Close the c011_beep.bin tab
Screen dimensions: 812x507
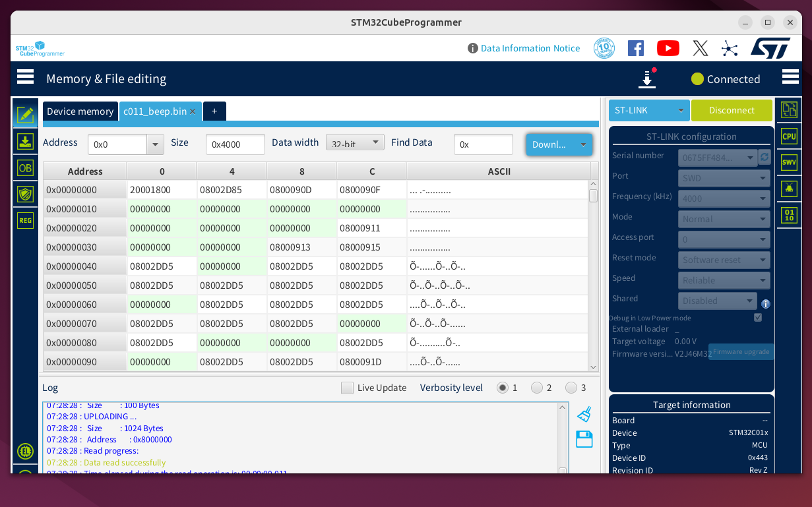click(x=192, y=111)
